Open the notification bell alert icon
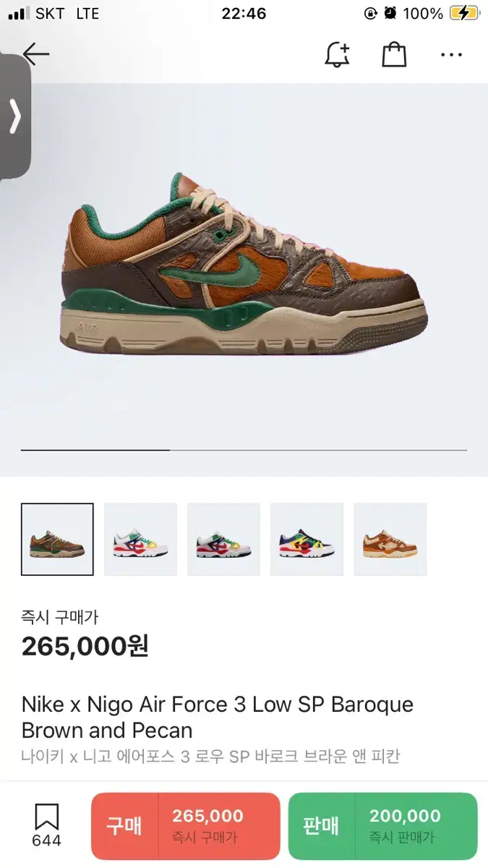Screen dimensions: 488x868 pyautogui.click(x=338, y=55)
